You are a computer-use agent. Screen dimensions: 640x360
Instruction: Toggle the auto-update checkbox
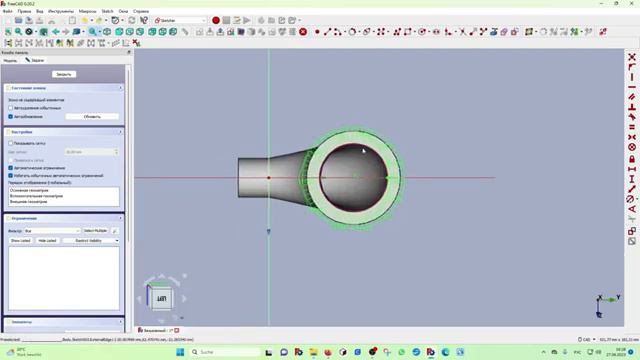click(11, 117)
